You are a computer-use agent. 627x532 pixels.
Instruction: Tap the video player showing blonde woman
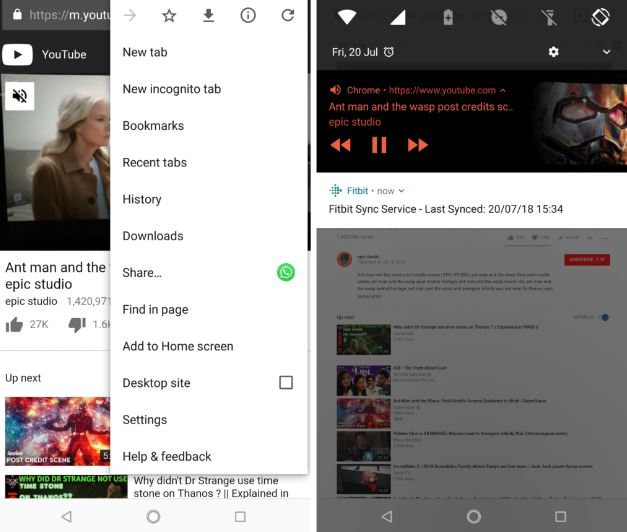[56, 162]
